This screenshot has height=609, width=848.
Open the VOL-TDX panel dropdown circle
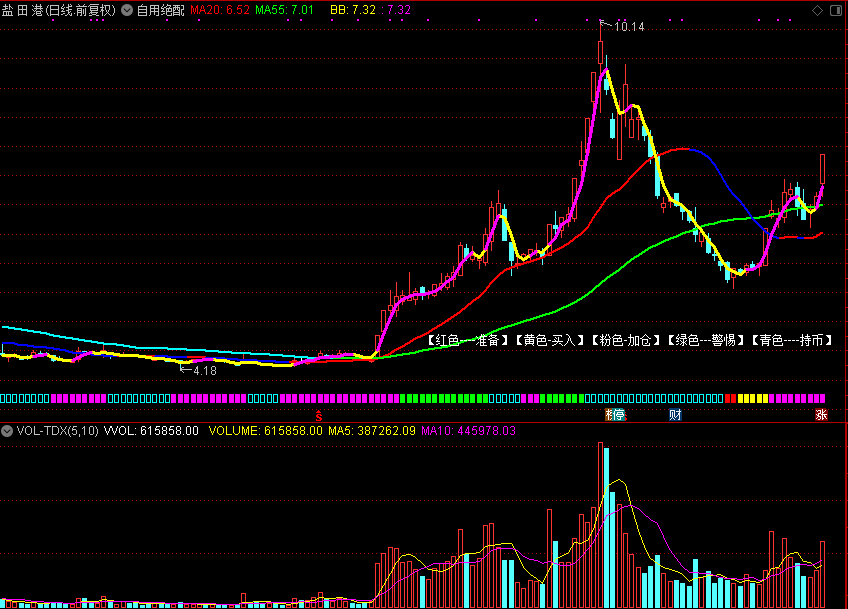[x=7, y=431]
